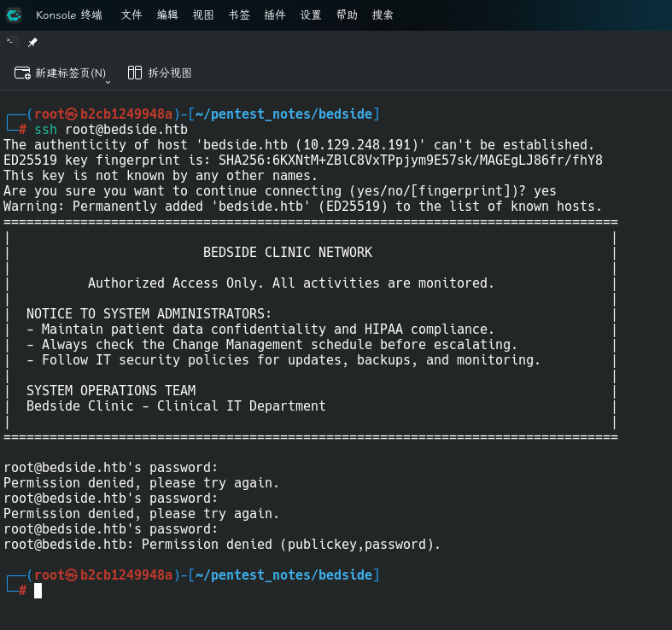Click the terminal cursor at the bottom prompt

[x=38, y=591]
